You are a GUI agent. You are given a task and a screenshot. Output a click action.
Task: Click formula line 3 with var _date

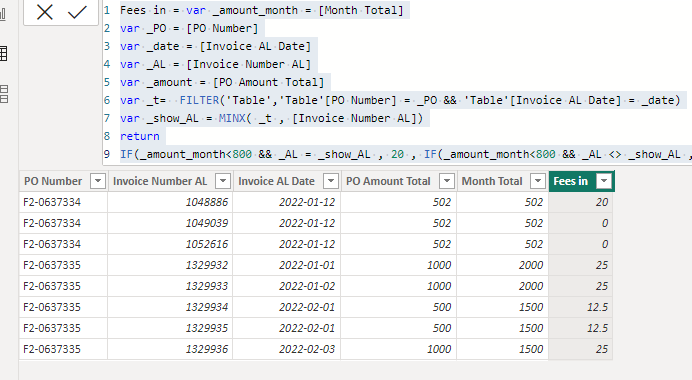click(215, 46)
